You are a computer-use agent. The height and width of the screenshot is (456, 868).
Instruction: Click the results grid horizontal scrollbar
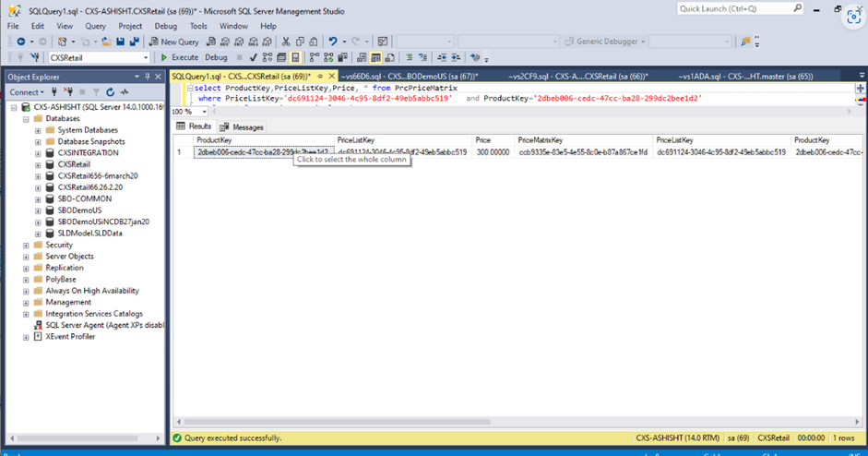pyautogui.click(x=337, y=422)
